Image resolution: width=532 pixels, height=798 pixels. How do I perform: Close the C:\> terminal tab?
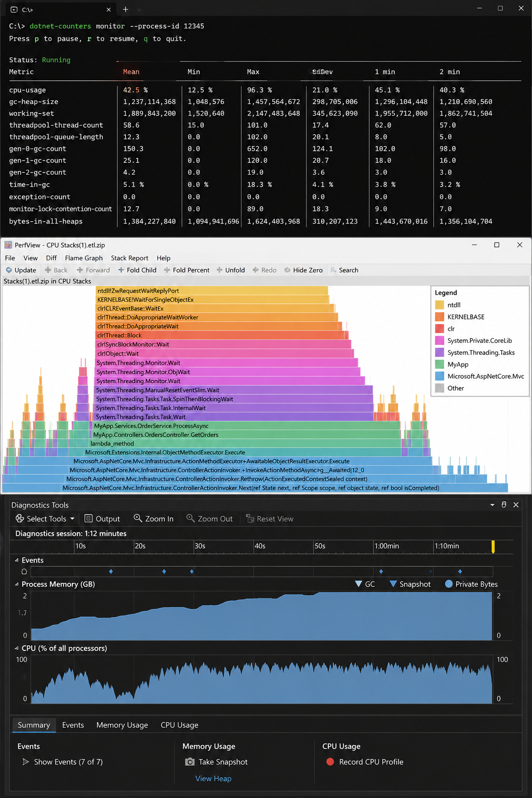109,9
